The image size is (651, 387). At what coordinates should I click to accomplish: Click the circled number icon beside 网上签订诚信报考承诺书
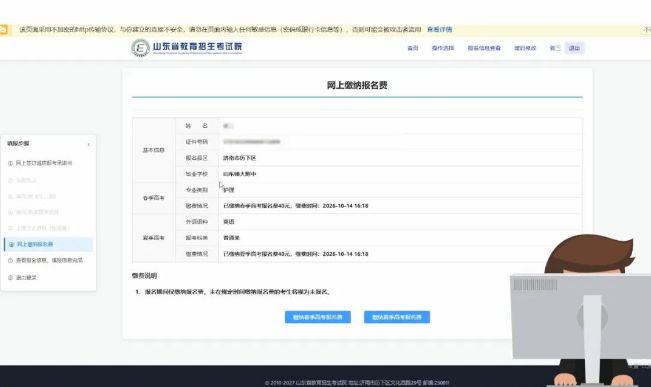coord(10,163)
